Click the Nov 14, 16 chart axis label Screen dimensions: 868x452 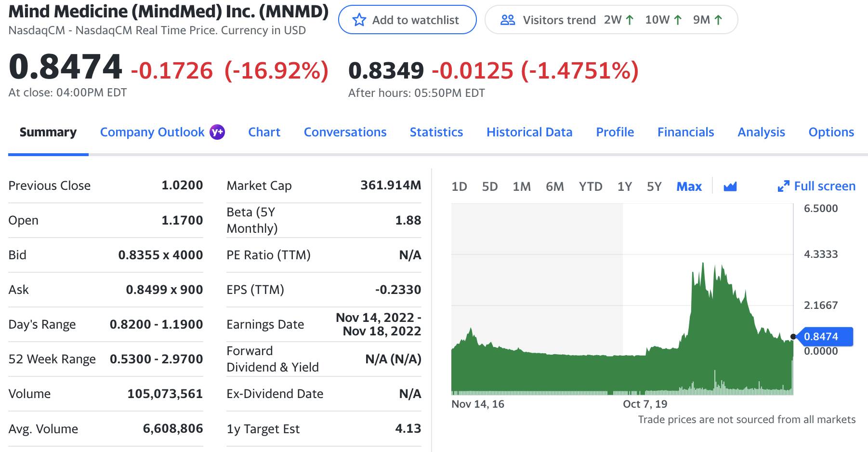click(x=478, y=404)
